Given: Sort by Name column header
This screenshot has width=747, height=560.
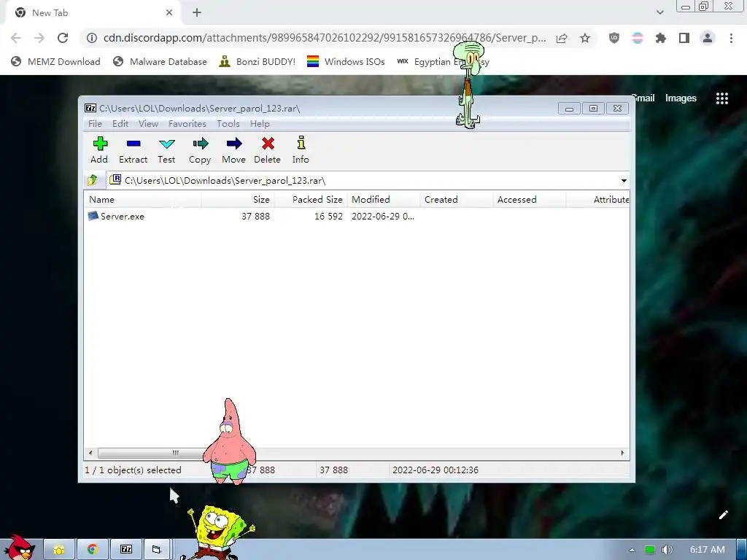Looking at the screenshot, I should coord(142,200).
